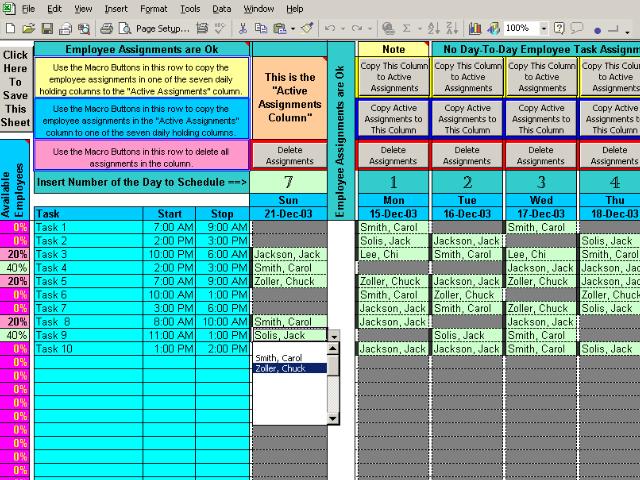640x480 pixels.
Task: Click the Undo arrow icon
Action: tap(330, 28)
